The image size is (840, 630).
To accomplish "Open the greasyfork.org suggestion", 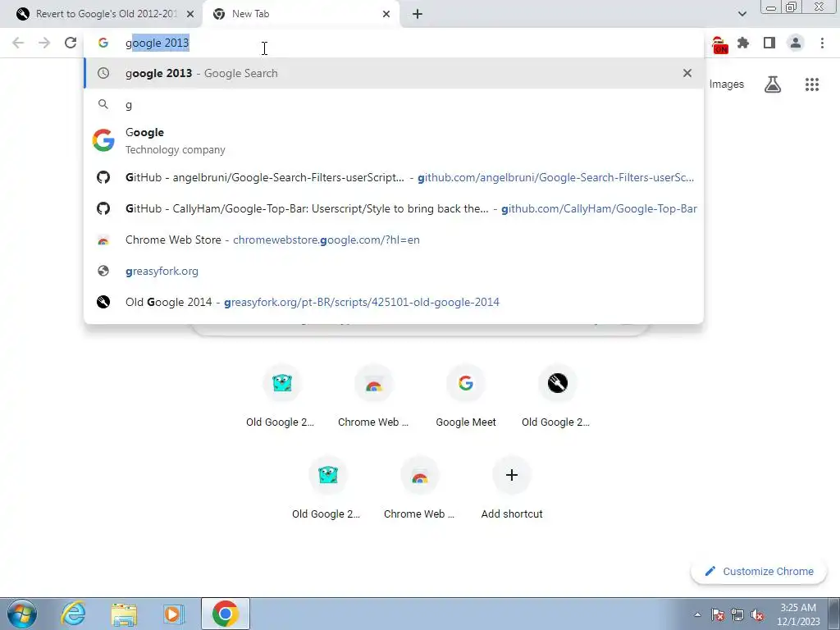I will point(394,271).
